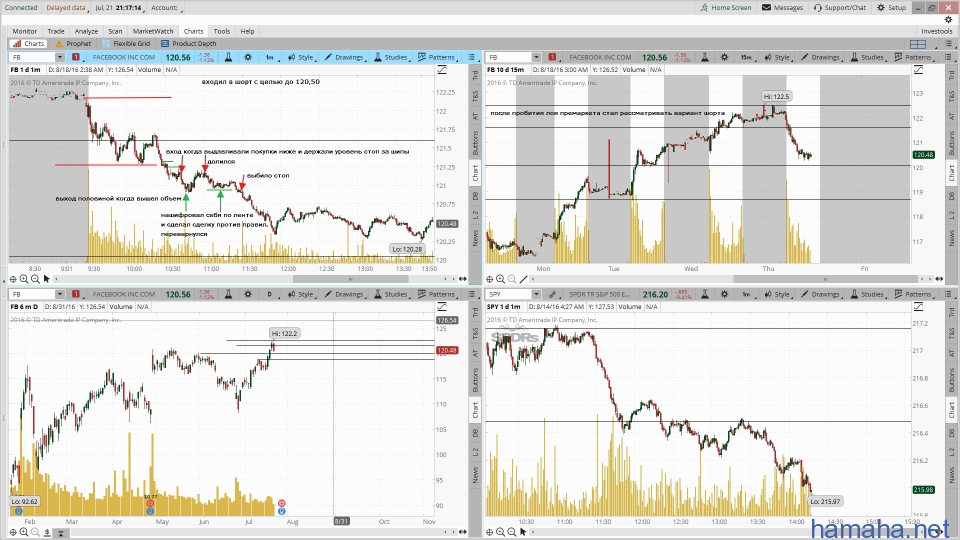Click the Investools link
This screenshot has width=960, height=540.
937,31
